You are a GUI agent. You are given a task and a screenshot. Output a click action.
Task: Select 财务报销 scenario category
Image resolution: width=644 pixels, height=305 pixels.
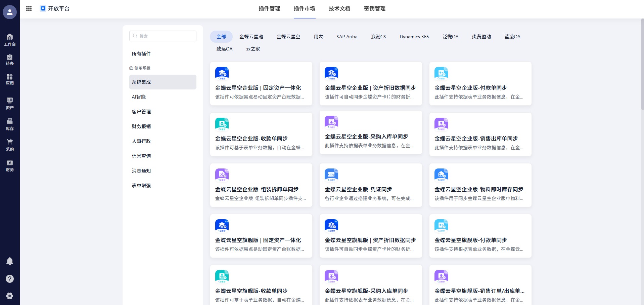[x=163, y=126]
